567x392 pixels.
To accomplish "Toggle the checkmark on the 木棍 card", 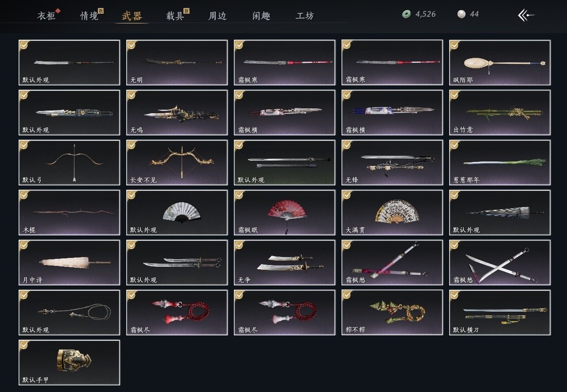I will [24, 195].
